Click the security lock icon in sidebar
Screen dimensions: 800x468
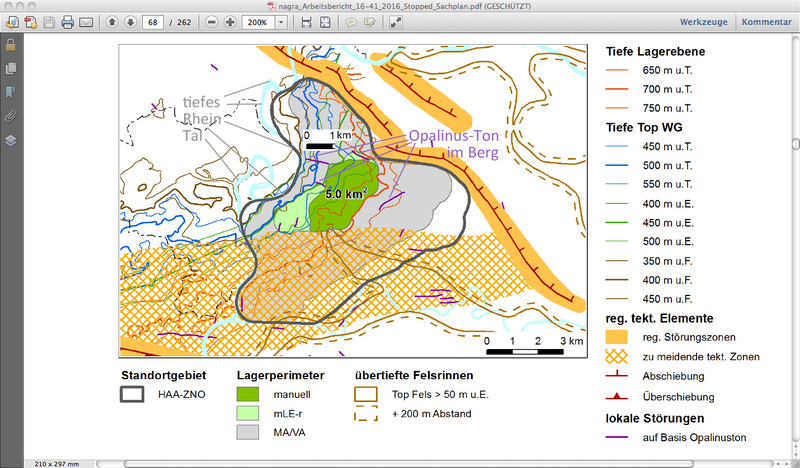click(x=10, y=45)
